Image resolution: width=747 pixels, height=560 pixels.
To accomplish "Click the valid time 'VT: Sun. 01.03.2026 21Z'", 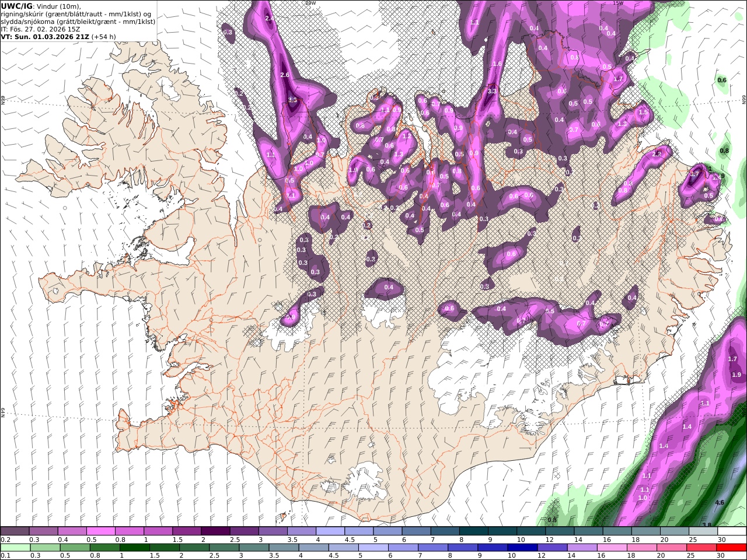I will pos(45,36).
